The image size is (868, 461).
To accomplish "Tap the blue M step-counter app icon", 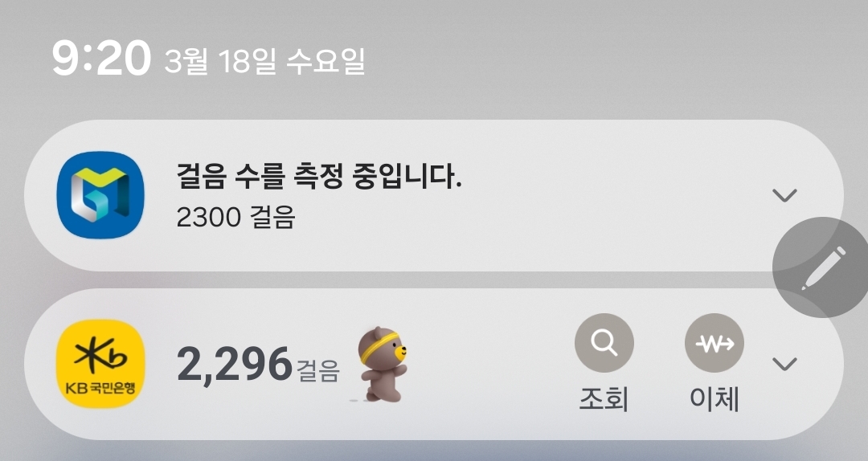I will click(x=100, y=195).
